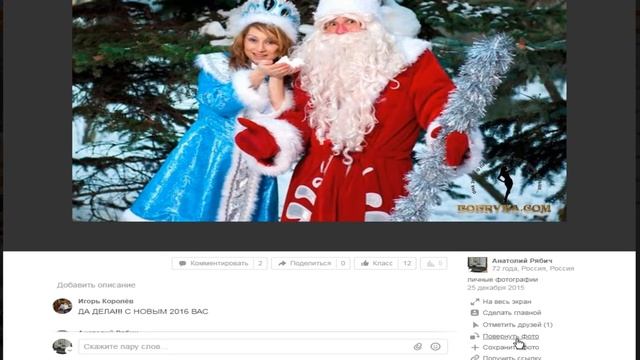Click the Ded Moroz photo
Screen dimensions: 640x360
[319, 111]
